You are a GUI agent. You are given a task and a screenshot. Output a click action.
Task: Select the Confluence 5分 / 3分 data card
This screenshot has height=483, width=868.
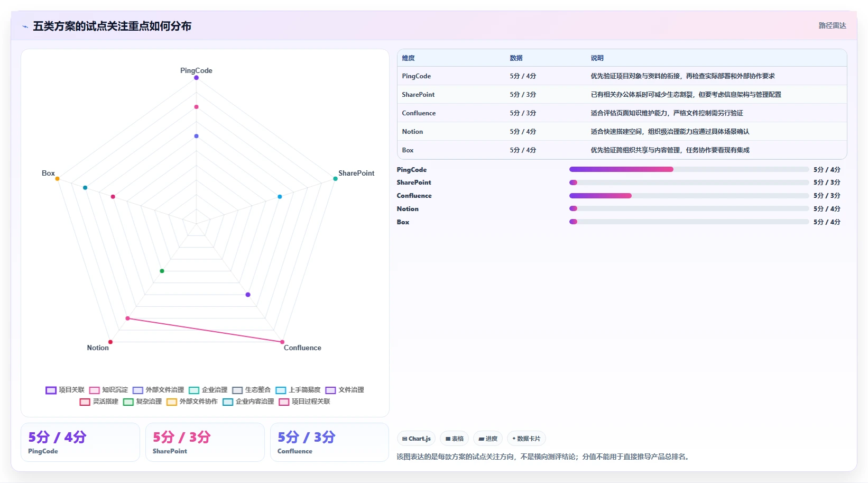[x=330, y=442]
